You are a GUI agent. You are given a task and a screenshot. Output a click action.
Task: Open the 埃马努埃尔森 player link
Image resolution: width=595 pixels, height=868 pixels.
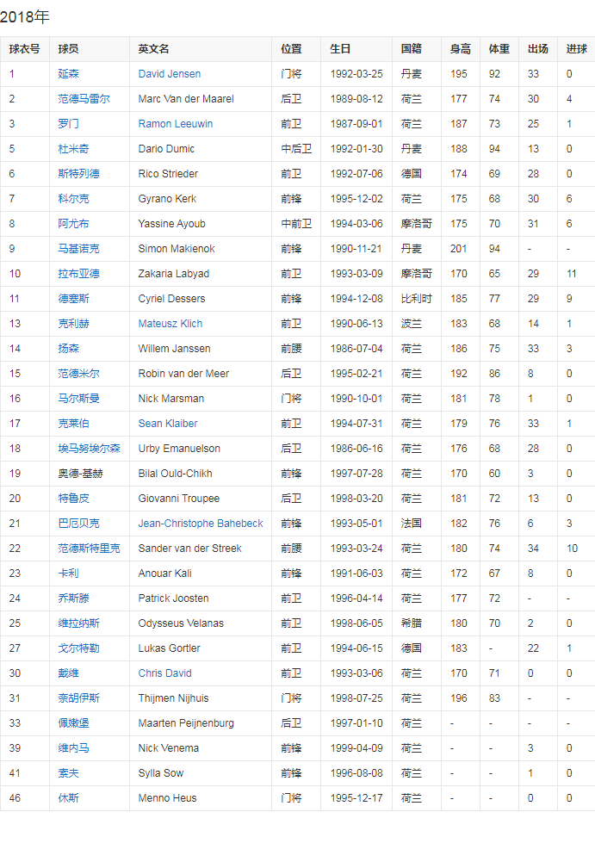pos(89,449)
